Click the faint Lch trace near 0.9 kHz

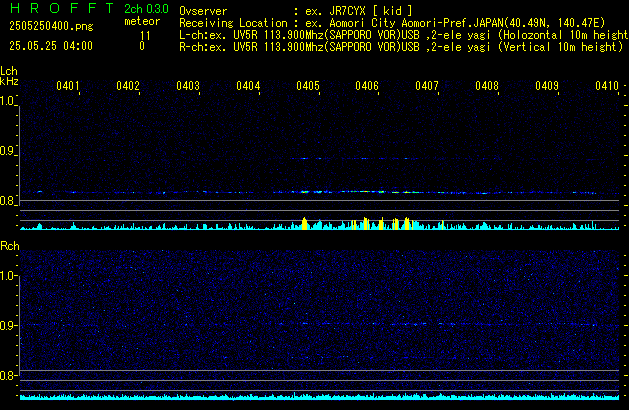click(353, 158)
